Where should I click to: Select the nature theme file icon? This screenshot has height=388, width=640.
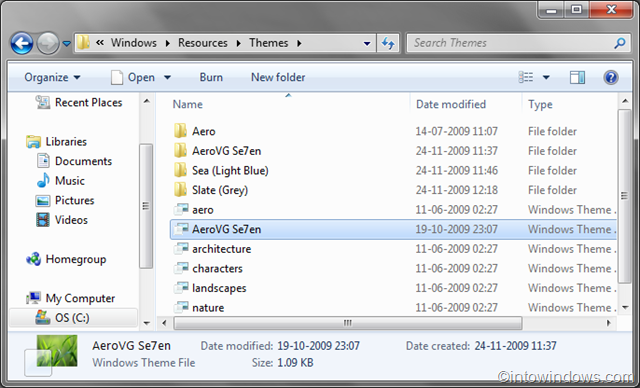pos(181,307)
